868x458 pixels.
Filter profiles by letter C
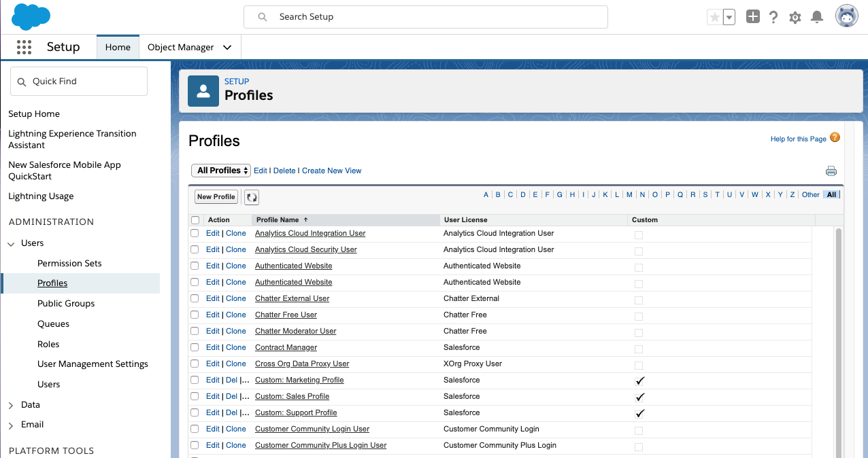pos(510,194)
